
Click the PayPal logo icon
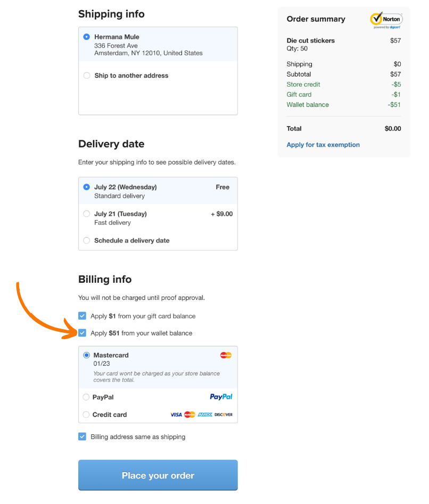[x=221, y=397]
